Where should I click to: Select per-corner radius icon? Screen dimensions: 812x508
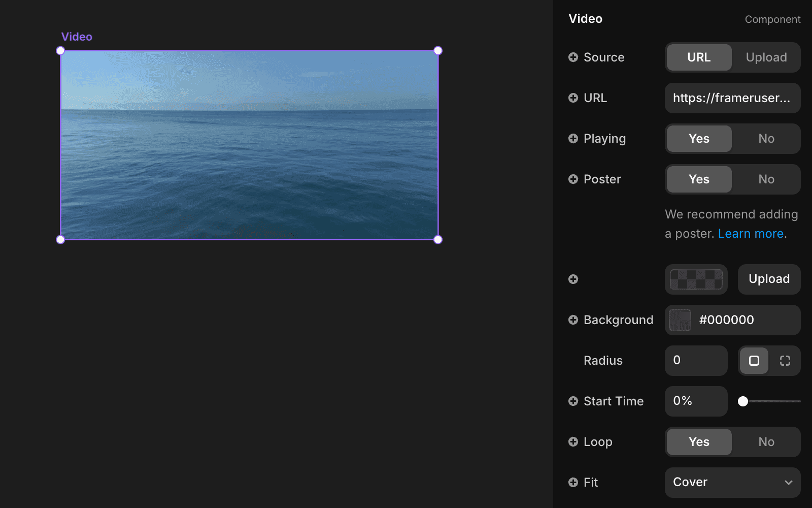point(785,361)
